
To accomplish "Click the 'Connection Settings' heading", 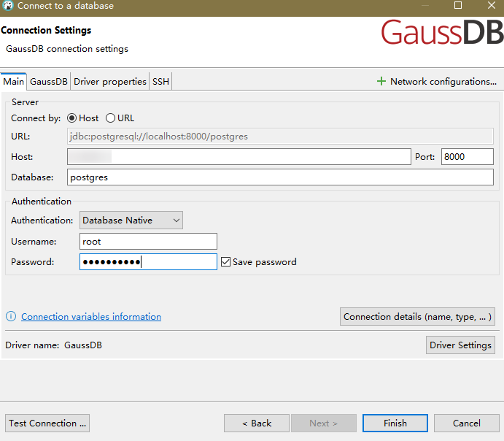I will (46, 30).
